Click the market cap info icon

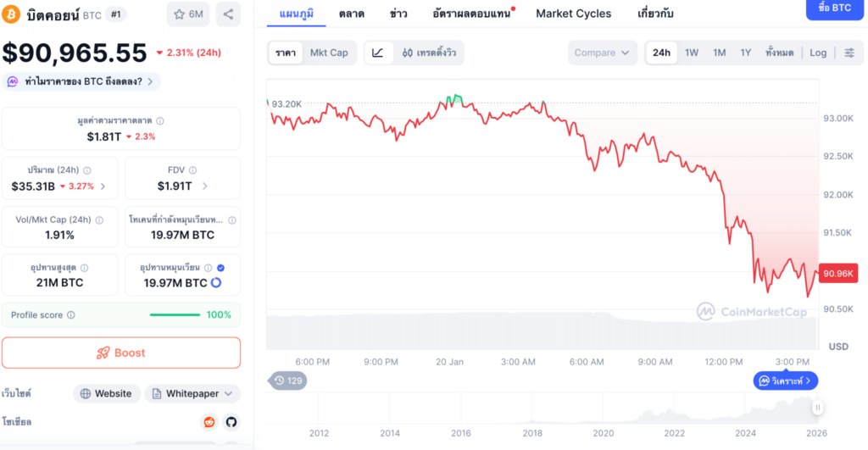click(160, 121)
